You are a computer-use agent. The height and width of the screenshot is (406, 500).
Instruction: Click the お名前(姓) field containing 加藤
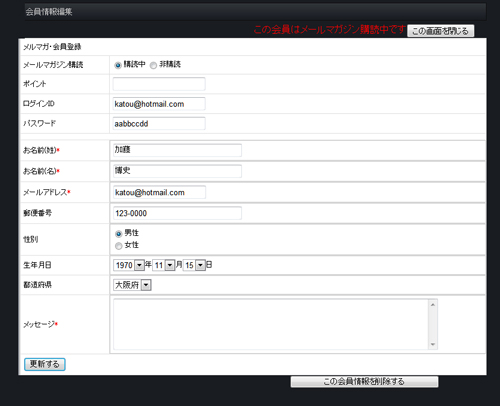coord(177,150)
